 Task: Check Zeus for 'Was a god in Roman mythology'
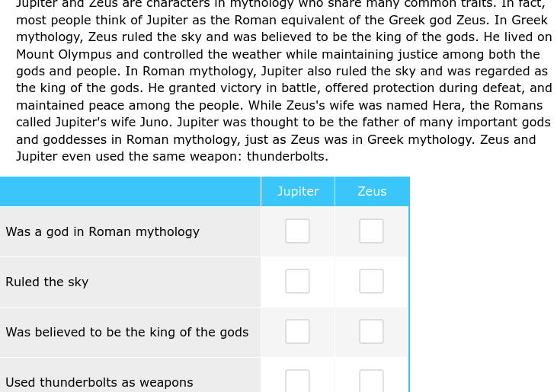coord(371,231)
